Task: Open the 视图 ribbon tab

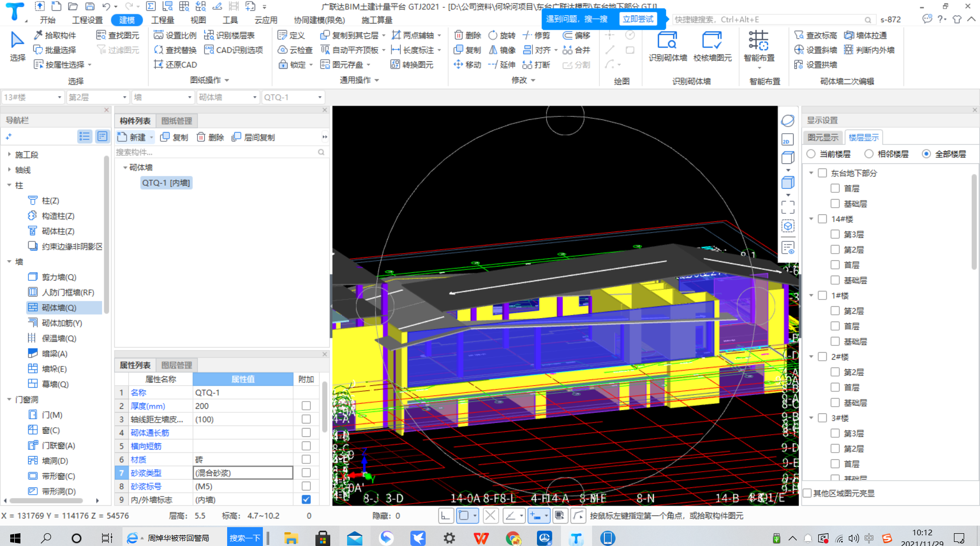Action: click(198, 20)
